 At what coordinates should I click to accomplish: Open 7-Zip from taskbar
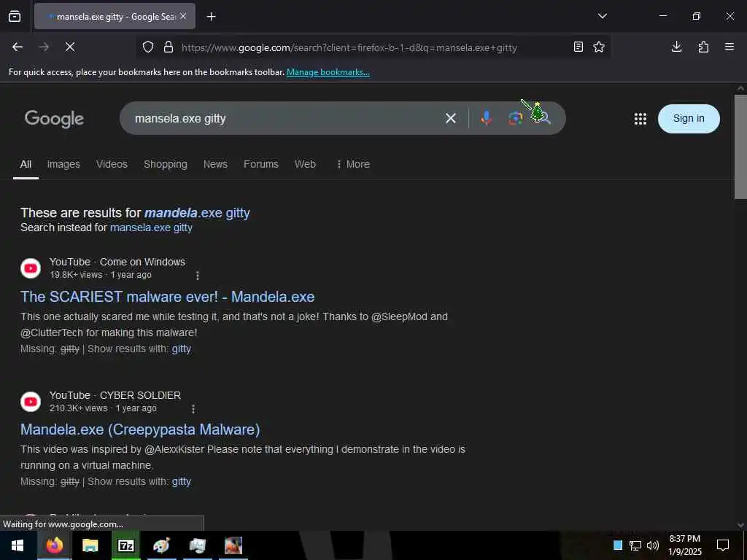click(x=125, y=545)
